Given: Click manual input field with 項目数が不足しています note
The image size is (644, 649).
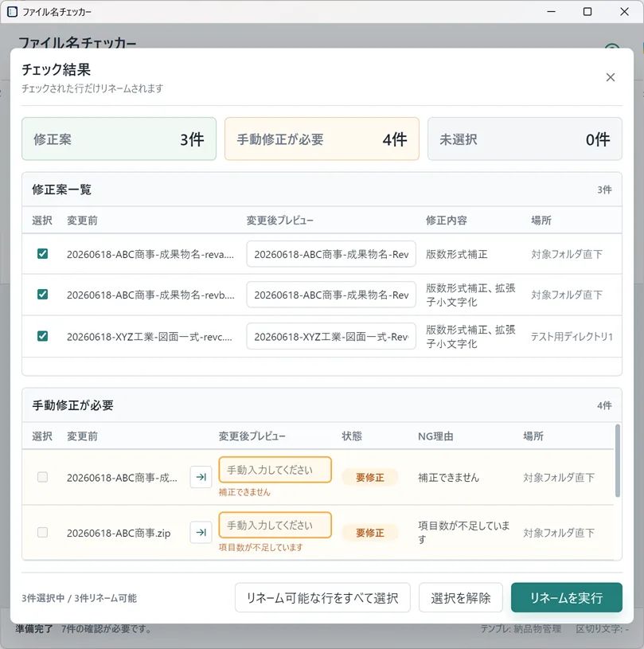Looking at the screenshot, I should (x=275, y=526).
